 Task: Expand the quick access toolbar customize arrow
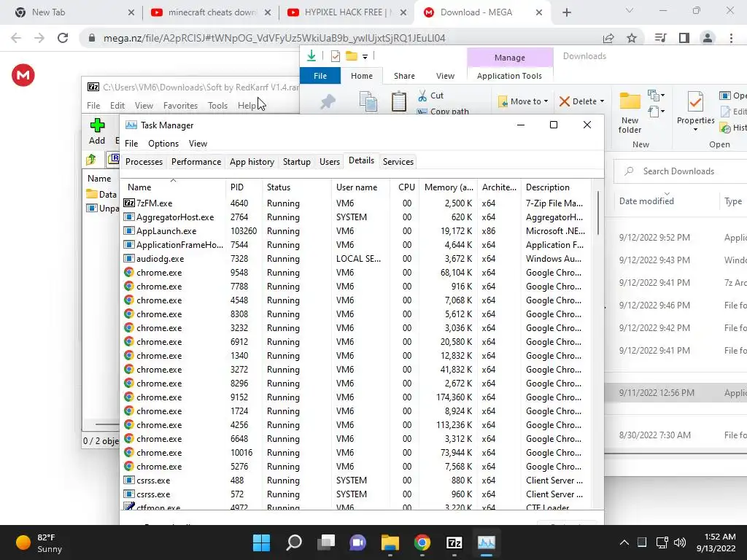(365, 57)
